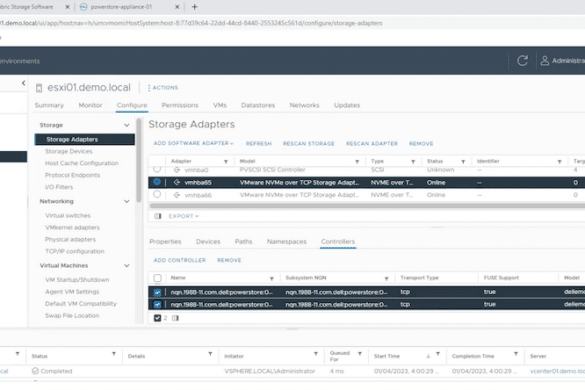The image size is (585, 390).
Task: Click Add Controller
Action: tap(179, 260)
